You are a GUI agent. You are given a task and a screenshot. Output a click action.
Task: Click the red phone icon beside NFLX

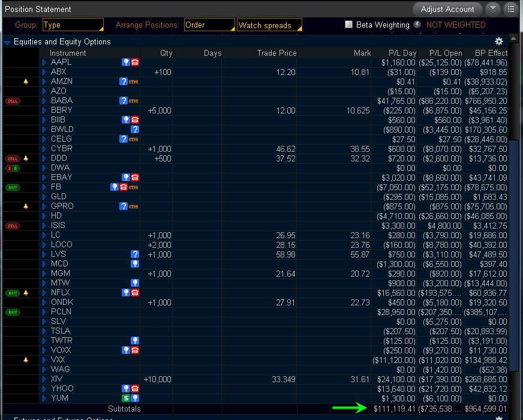click(x=135, y=293)
